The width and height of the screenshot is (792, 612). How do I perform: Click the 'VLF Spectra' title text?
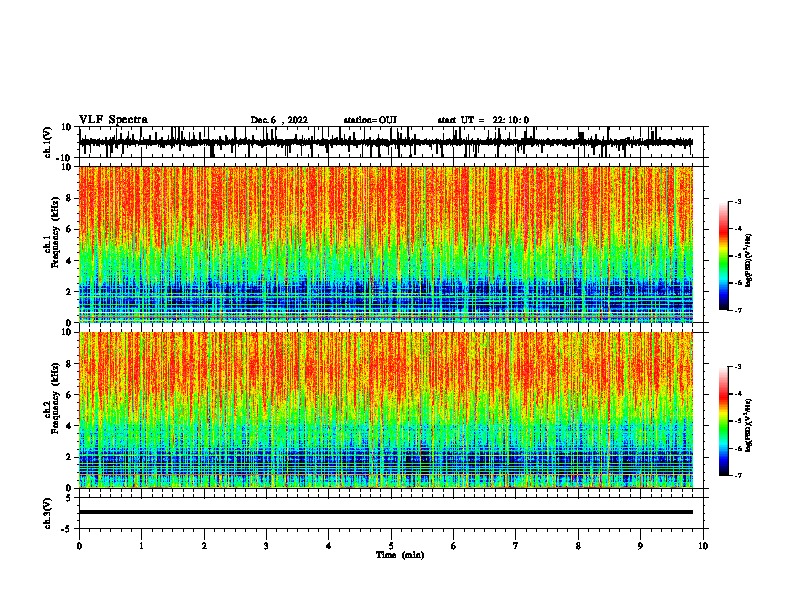(114, 119)
